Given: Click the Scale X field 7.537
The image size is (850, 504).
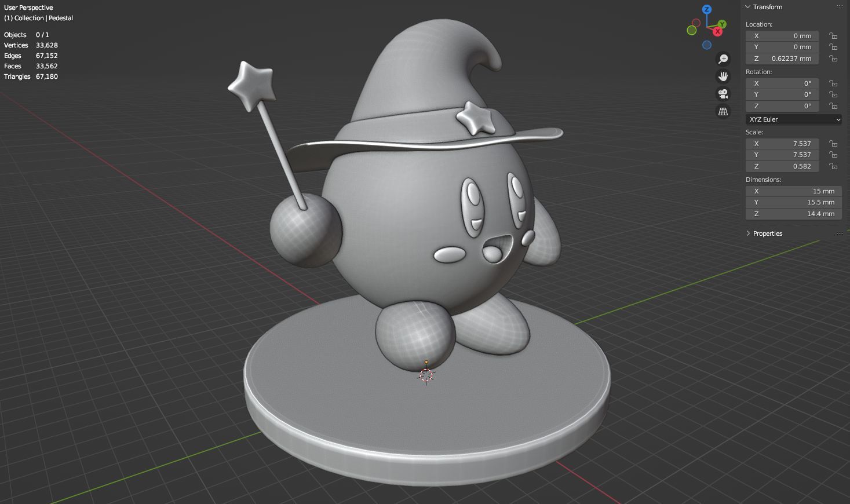Looking at the screenshot, I should [782, 144].
